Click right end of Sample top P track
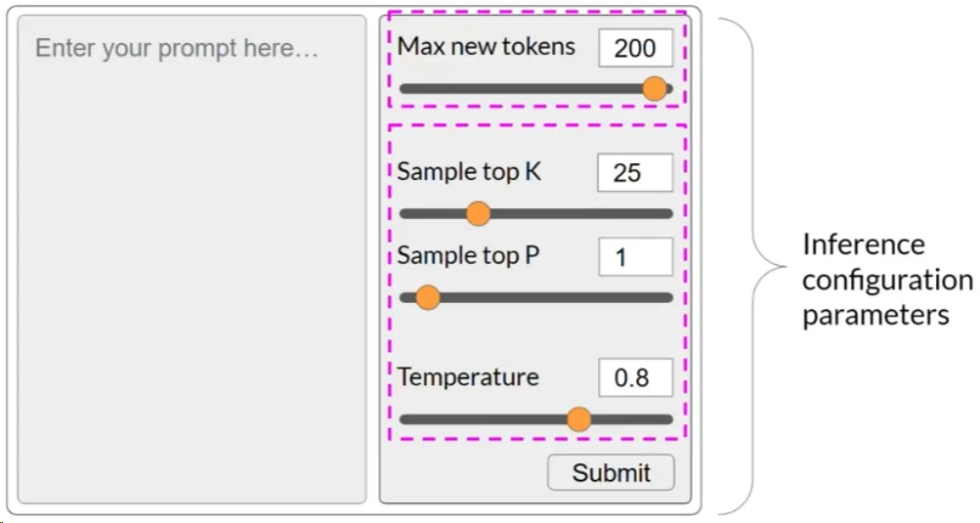 668,297
